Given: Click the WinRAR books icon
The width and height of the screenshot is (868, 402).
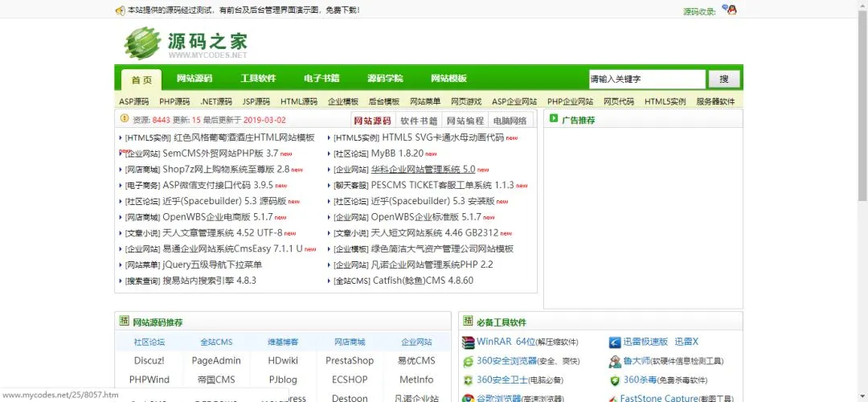Looking at the screenshot, I should (469, 343).
